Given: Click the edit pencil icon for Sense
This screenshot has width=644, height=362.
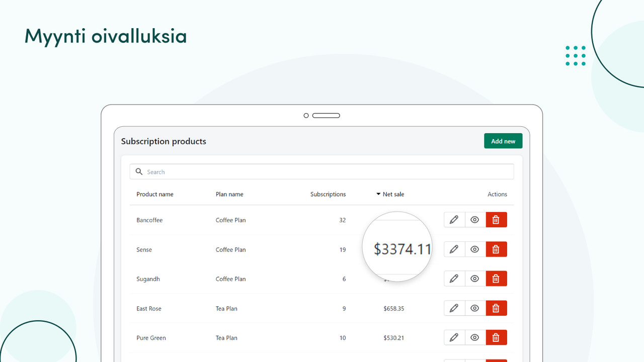Looking at the screenshot, I should [x=454, y=249].
